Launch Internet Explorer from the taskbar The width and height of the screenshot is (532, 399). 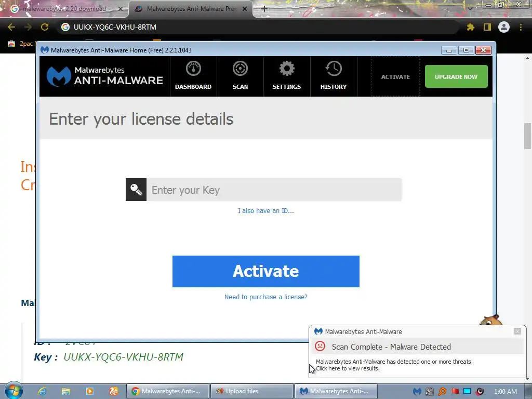coord(42,391)
